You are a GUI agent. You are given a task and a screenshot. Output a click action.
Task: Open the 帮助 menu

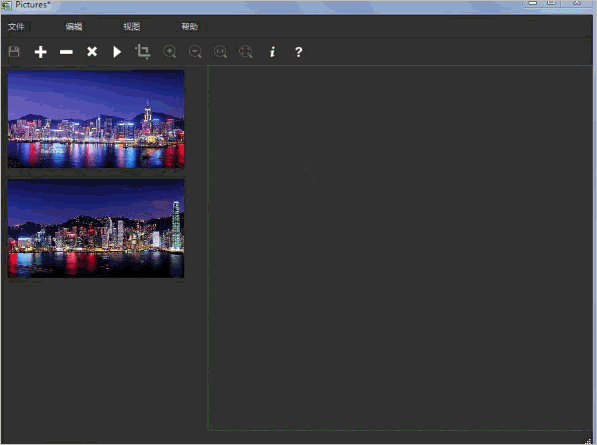coord(190,26)
